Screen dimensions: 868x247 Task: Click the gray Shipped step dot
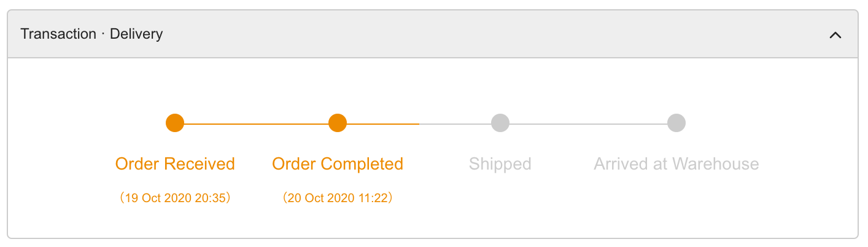click(x=500, y=123)
